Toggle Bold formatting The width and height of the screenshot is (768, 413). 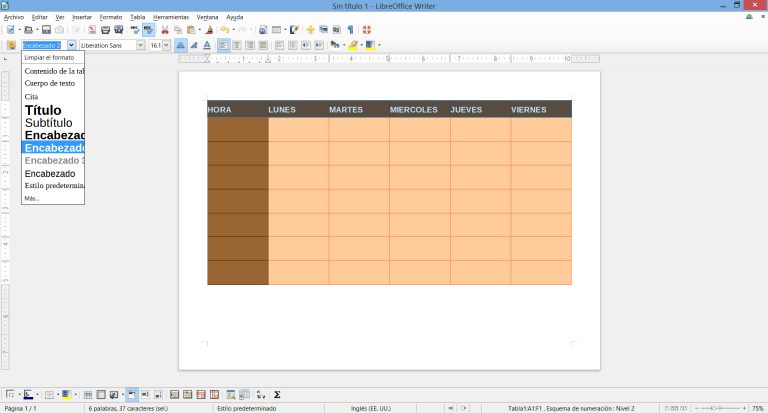click(181, 45)
